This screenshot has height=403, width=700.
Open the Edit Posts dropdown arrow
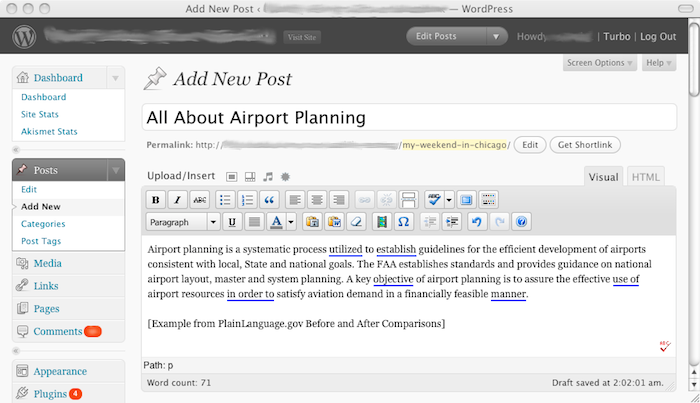point(496,36)
